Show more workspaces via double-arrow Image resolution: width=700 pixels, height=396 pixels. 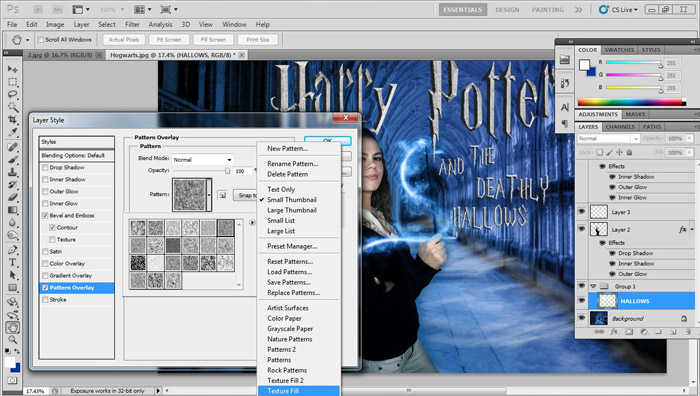pyautogui.click(x=579, y=9)
